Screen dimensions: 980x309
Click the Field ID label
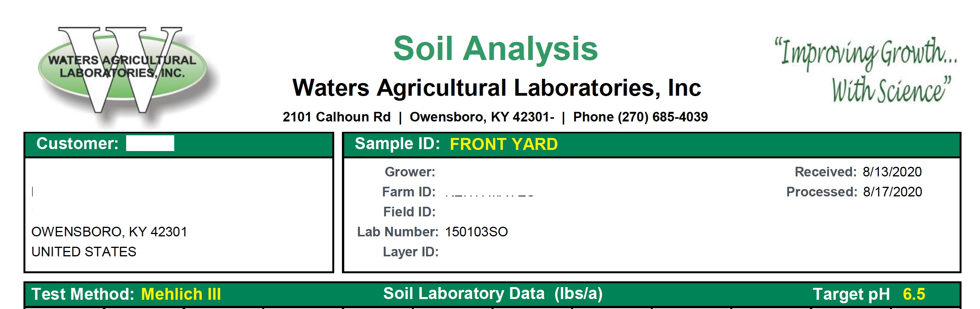[x=409, y=212]
